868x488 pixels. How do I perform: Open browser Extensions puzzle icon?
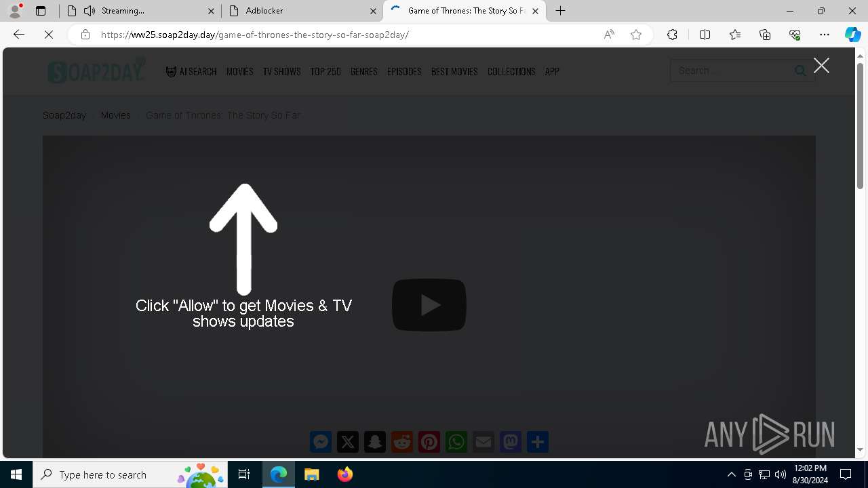672,35
